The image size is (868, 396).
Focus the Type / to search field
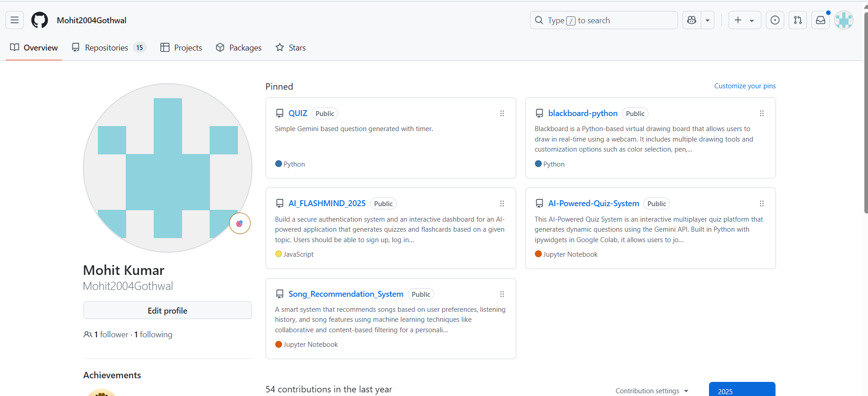coord(604,20)
